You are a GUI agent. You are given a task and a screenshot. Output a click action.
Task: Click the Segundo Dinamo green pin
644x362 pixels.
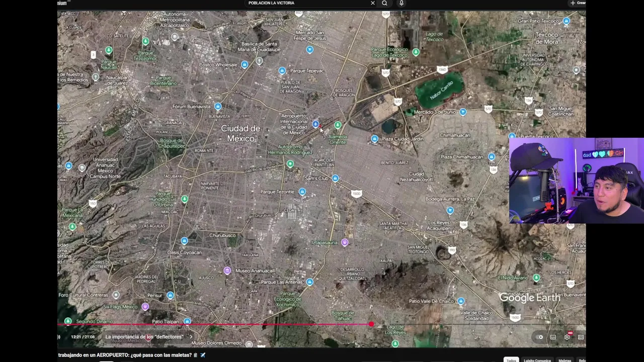coord(68,321)
